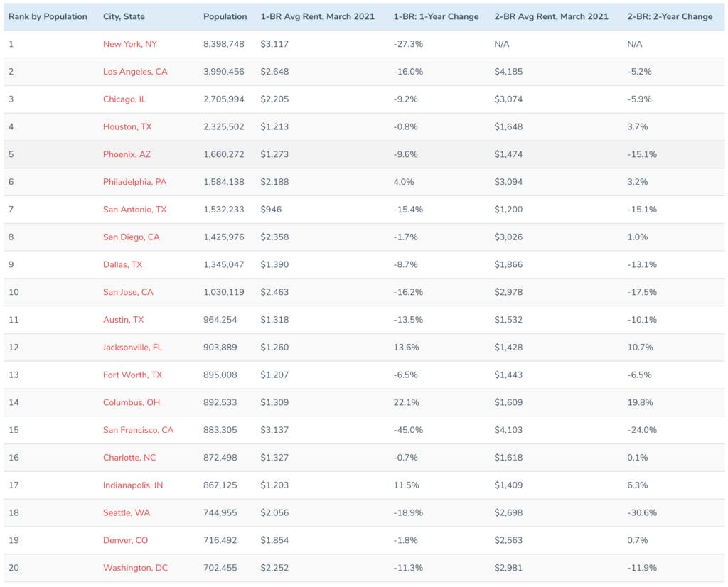This screenshot has height=587, width=728.
Task: Select Fort Worth 2-BR rent $1,443
Action: point(508,375)
